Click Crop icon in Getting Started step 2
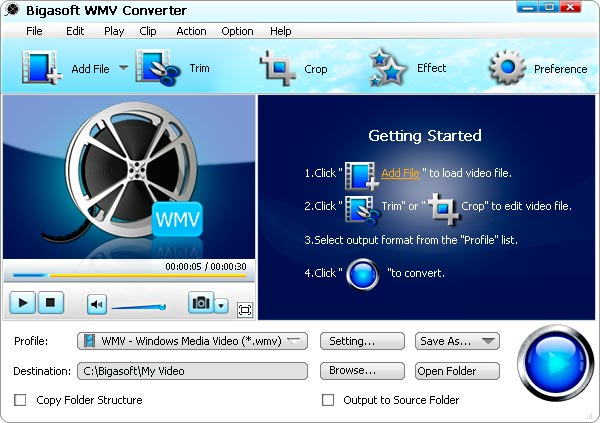The width and height of the screenshot is (600, 423). [x=444, y=209]
